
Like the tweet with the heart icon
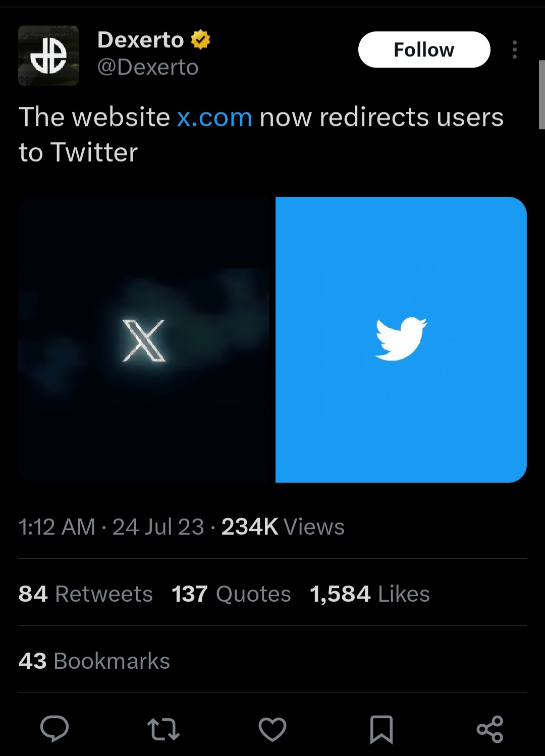[x=272, y=729]
